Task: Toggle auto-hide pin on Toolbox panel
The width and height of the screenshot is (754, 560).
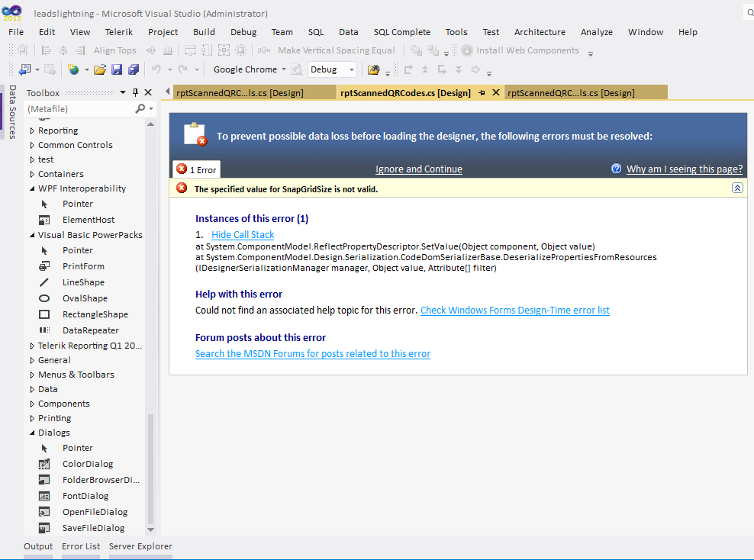Action: [136, 92]
